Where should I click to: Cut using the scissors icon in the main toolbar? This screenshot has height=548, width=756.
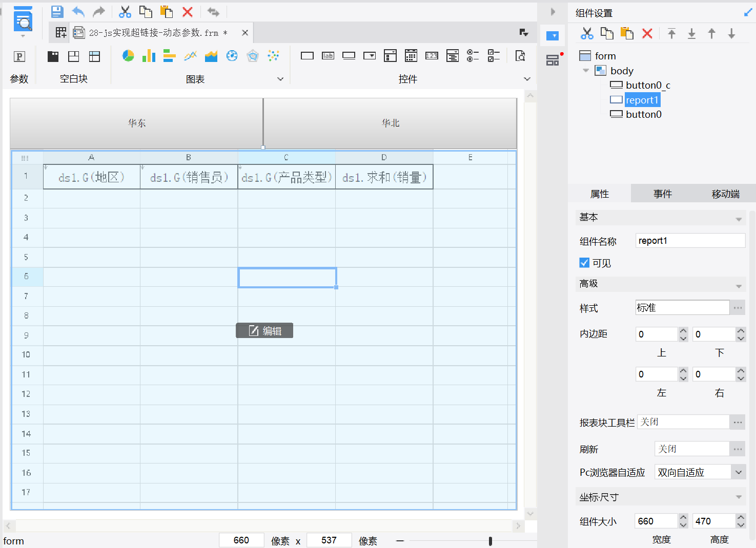point(125,12)
